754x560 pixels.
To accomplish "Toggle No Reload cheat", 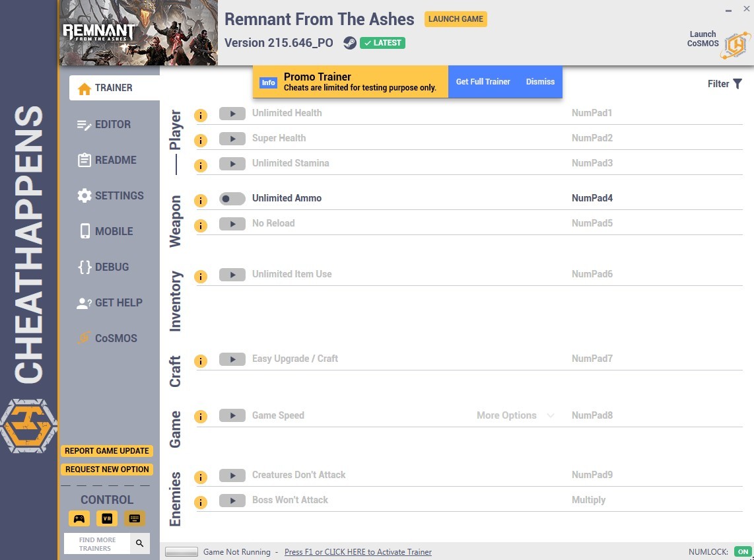I will [232, 224].
